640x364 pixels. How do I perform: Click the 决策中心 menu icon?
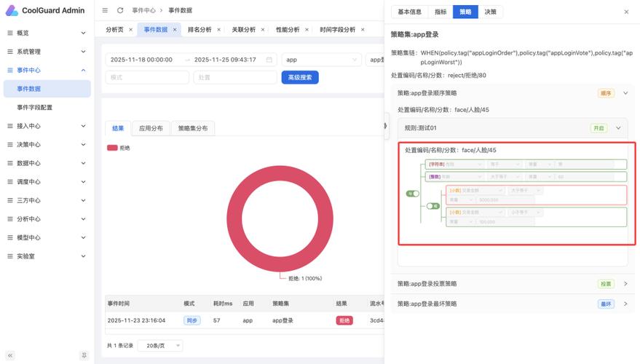point(10,144)
